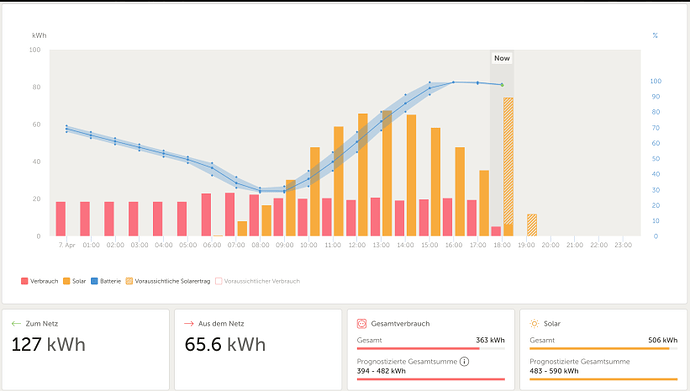Click the orange Gesamt solar progress bar

tap(603, 348)
